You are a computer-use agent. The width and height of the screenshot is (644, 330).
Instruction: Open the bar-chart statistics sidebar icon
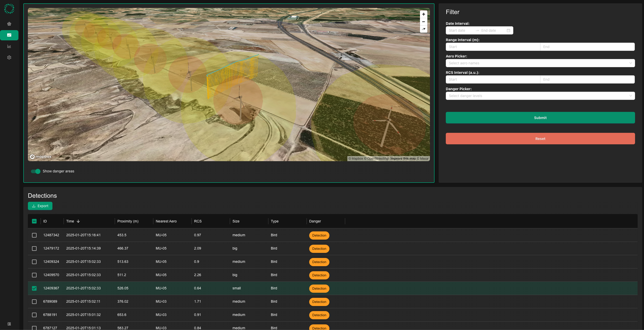(9, 46)
